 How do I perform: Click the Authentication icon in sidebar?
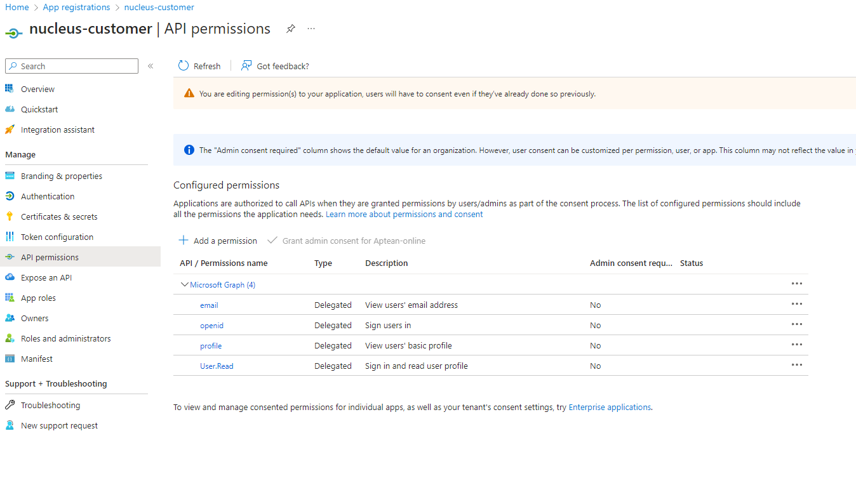tap(10, 196)
